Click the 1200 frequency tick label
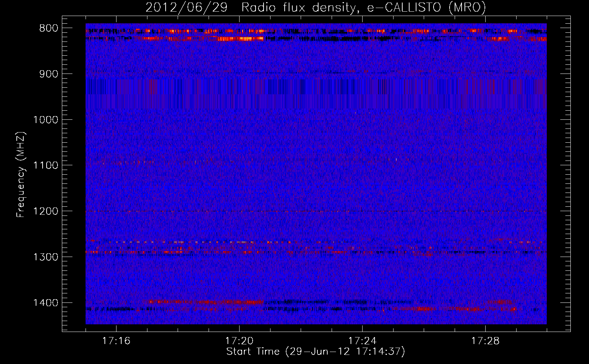 point(46,211)
